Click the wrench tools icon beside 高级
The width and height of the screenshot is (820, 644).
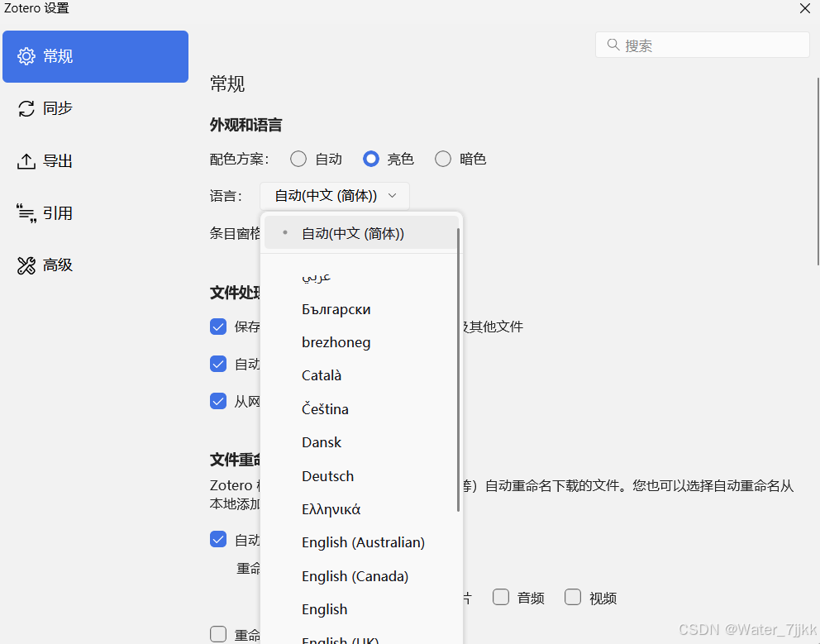click(26, 265)
